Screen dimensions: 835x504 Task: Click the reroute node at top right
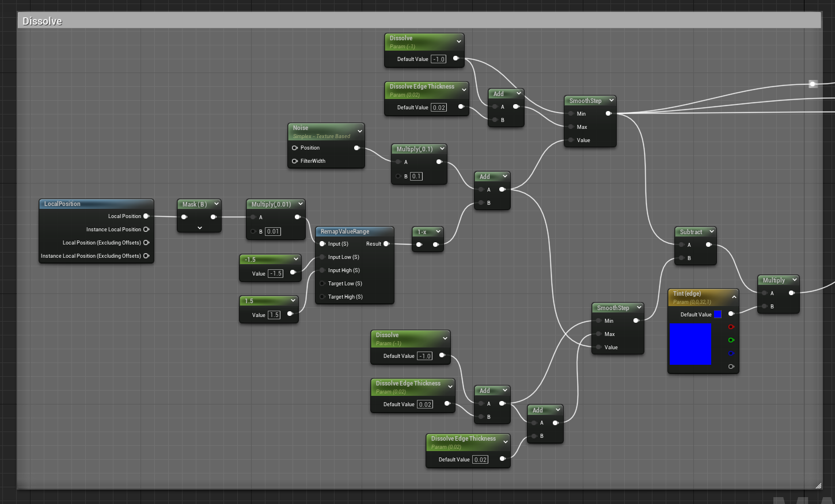point(813,84)
